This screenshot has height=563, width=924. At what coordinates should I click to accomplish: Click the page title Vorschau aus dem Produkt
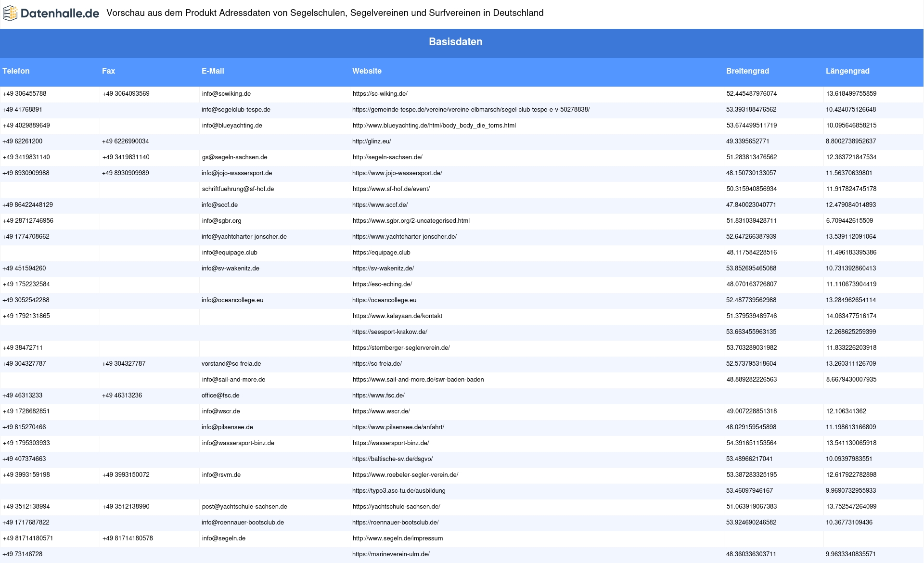[325, 13]
